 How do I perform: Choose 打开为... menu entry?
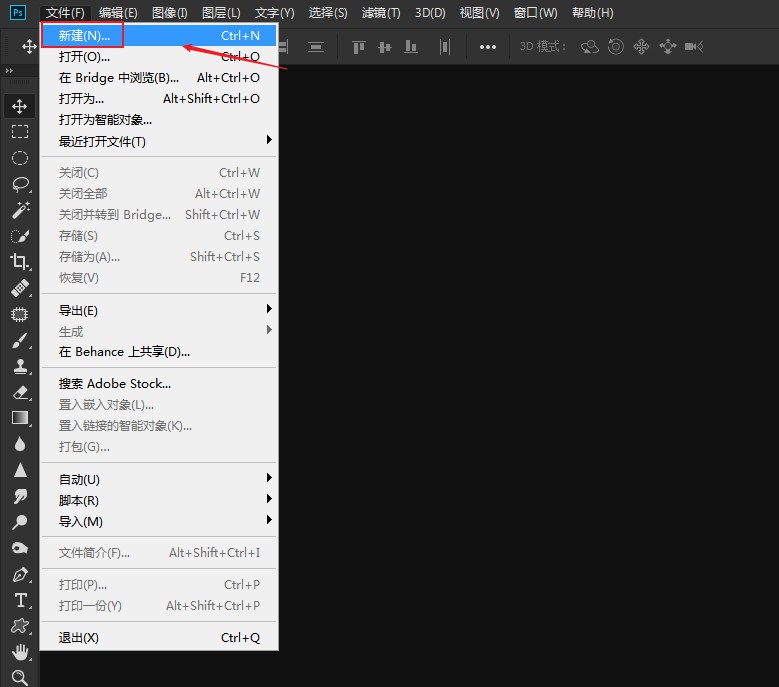(x=159, y=98)
